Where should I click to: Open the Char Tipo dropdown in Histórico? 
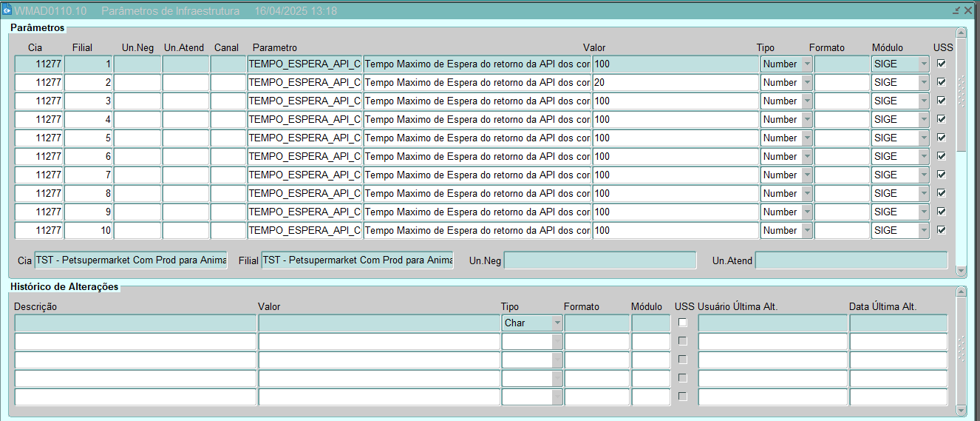click(557, 323)
